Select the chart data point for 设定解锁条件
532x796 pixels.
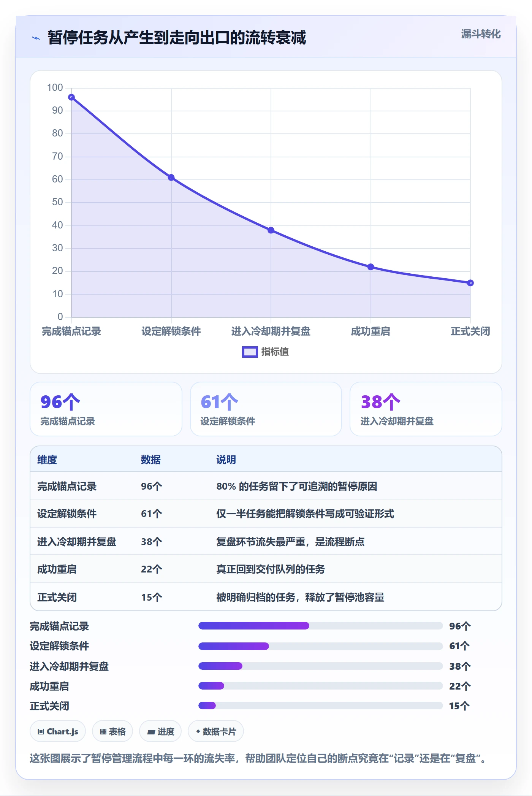171,178
